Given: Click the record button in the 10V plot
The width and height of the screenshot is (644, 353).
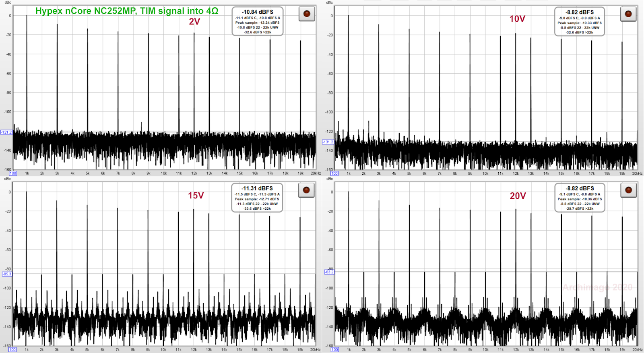Looking at the screenshot, I should [x=628, y=14].
